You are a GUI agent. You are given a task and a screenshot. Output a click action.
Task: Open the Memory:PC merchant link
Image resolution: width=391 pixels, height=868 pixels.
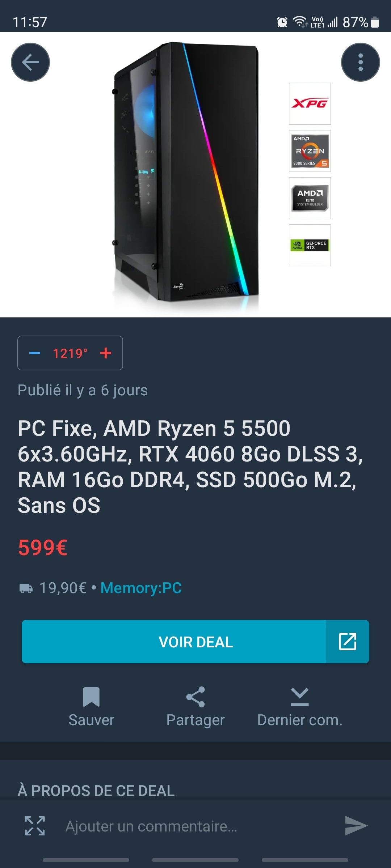point(141,588)
